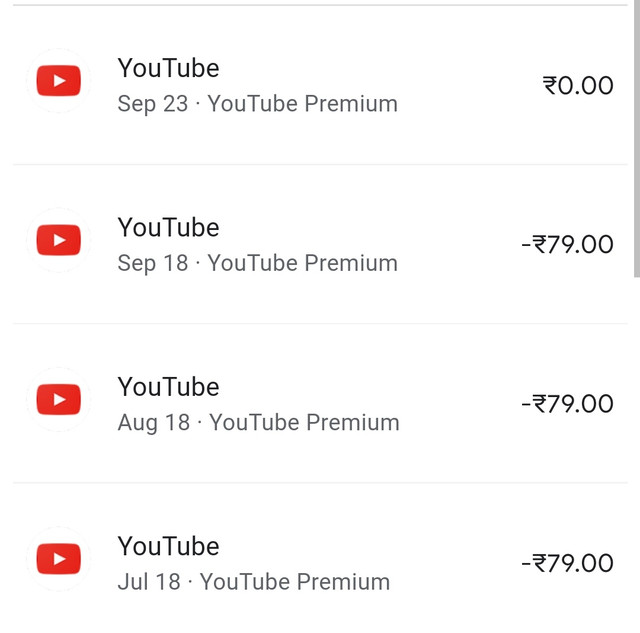Select the YouTube icon on Aug 18 entry
This screenshot has height=633, width=640.
coord(58,400)
